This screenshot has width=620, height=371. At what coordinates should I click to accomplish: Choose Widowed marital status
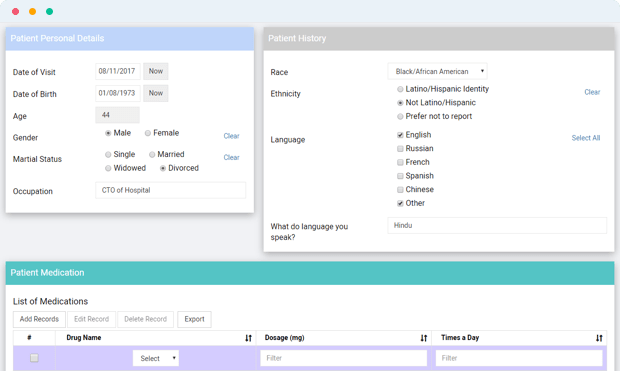[x=108, y=168]
